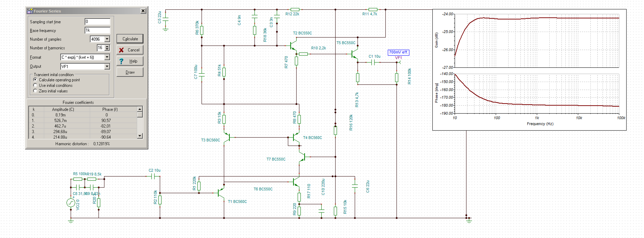Select resistor R16 120k symbol
The width and height of the screenshot is (644, 238).
[x=335, y=130]
